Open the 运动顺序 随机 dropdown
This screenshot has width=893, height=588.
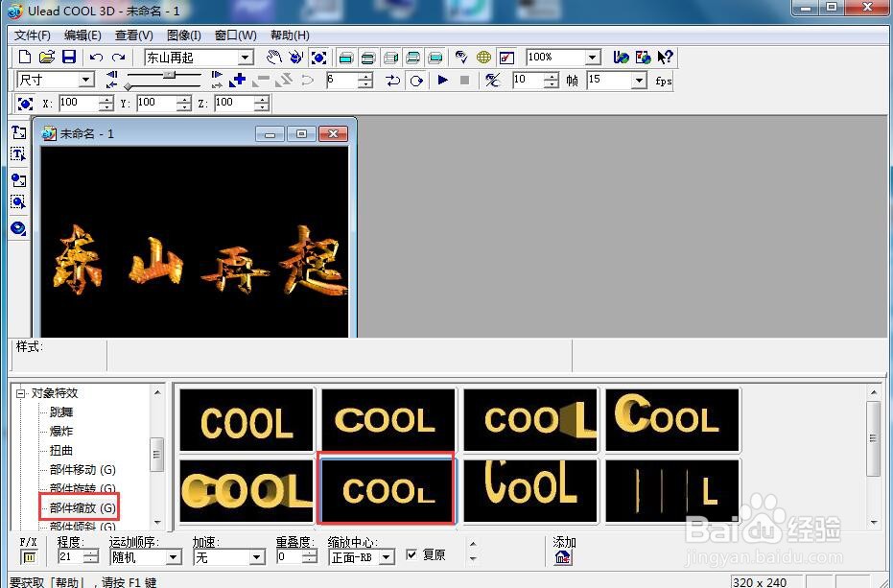coord(175,557)
